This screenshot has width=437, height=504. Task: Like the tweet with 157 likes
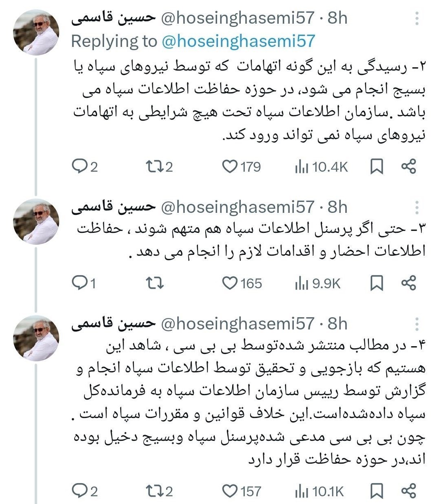tap(230, 491)
